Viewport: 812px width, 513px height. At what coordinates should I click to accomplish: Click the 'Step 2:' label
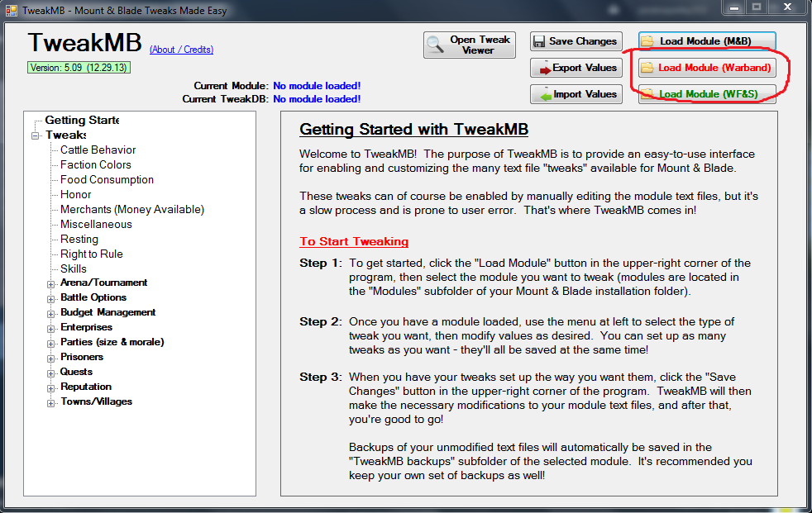(x=320, y=321)
